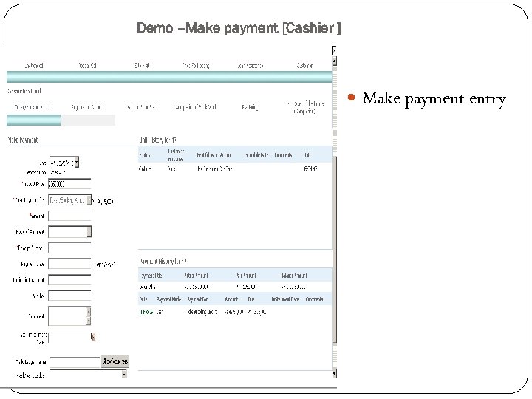Close the demo window with X icon

click(x=334, y=50)
